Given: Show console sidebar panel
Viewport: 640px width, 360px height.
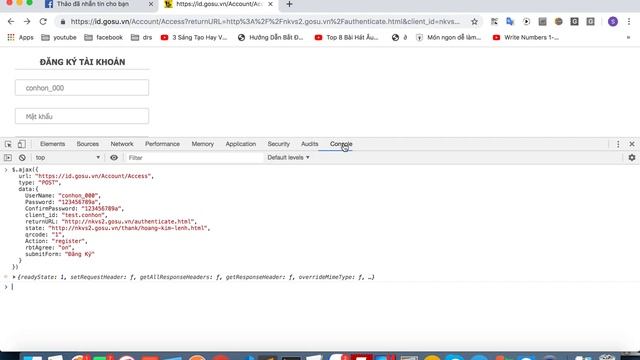Looking at the screenshot, I should 8,158.
